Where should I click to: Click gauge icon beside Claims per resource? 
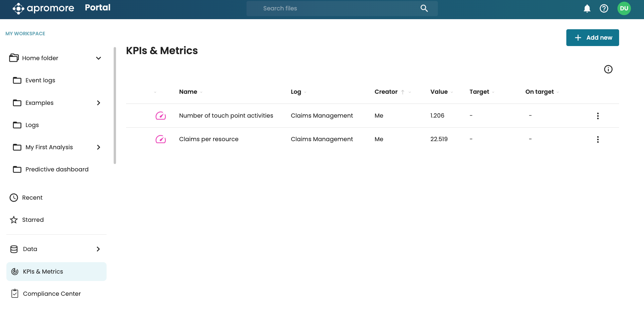160,139
